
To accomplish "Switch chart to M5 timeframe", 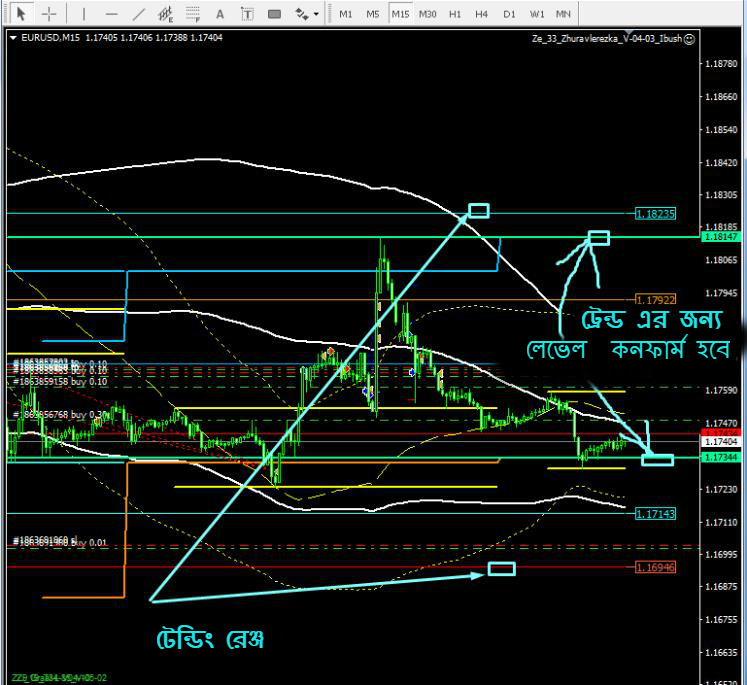I will pos(373,14).
